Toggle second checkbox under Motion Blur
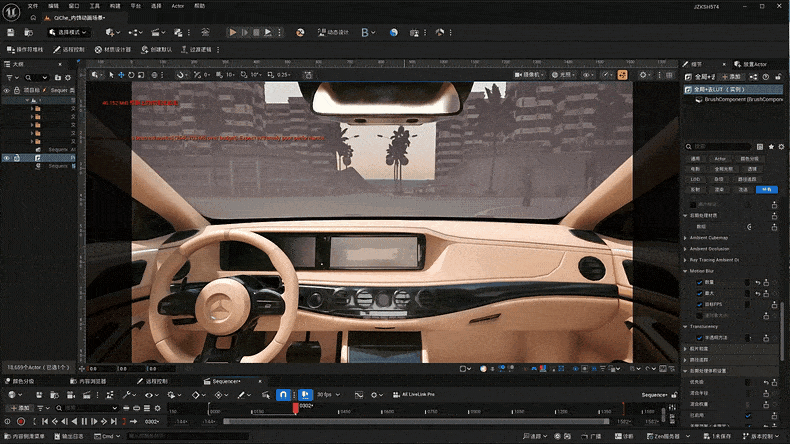The height and width of the screenshot is (444, 790). [x=699, y=293]
